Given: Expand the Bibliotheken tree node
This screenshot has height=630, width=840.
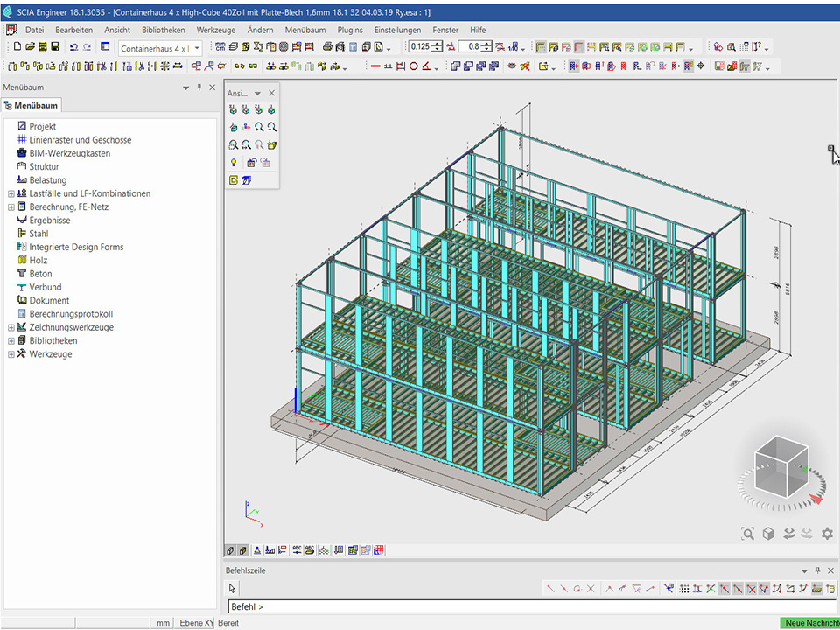Looking at the screenshot, I should click(11, 341).
